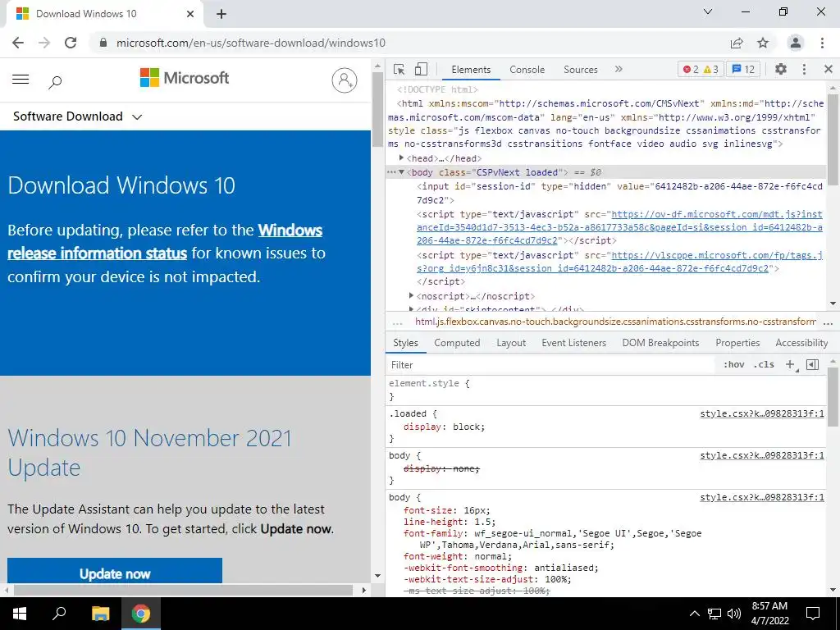
Task: Open the Microsoft site search
Action: 55,81
